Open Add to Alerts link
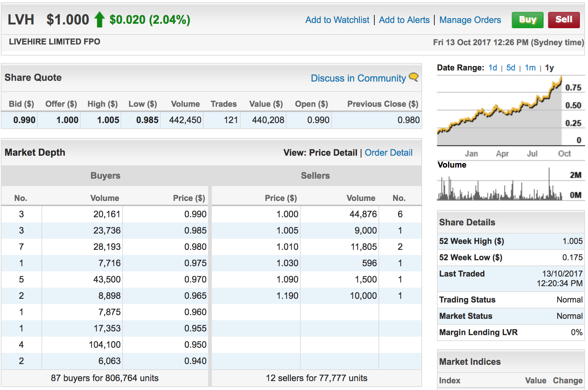Screen dimensions: 588x390 (404, 20)
